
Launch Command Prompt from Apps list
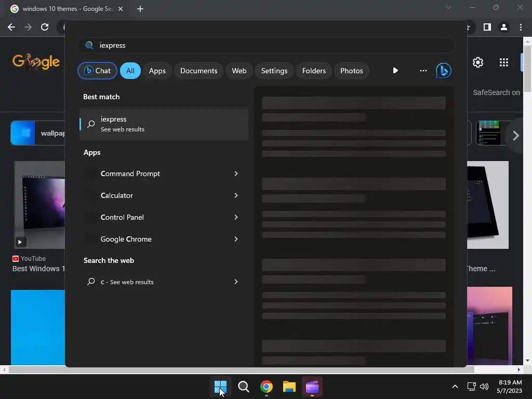coord(130,174)
